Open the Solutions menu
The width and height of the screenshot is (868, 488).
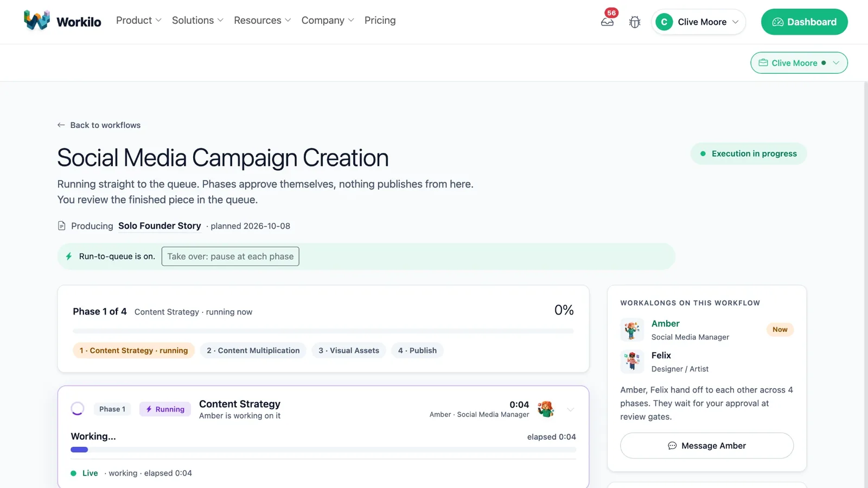click(197, 21)
